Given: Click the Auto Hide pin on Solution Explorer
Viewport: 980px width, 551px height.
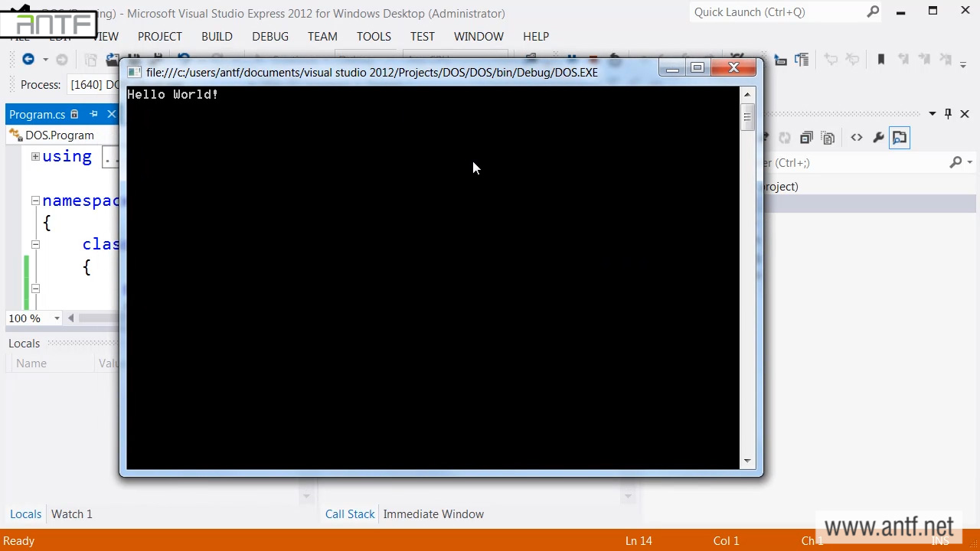Looking at the screenshot, I should click(x=948, y=114).
